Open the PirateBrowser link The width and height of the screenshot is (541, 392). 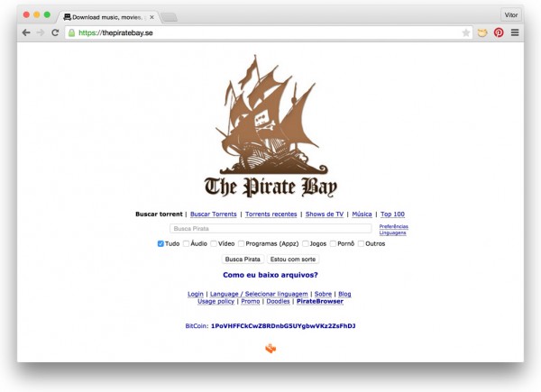(320, 301)
